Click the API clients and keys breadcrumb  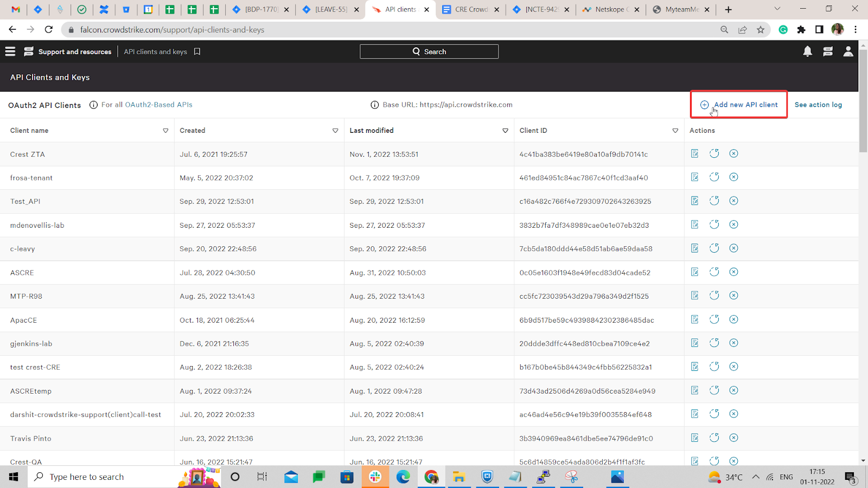pyautogui.click(x=155, y=52)
